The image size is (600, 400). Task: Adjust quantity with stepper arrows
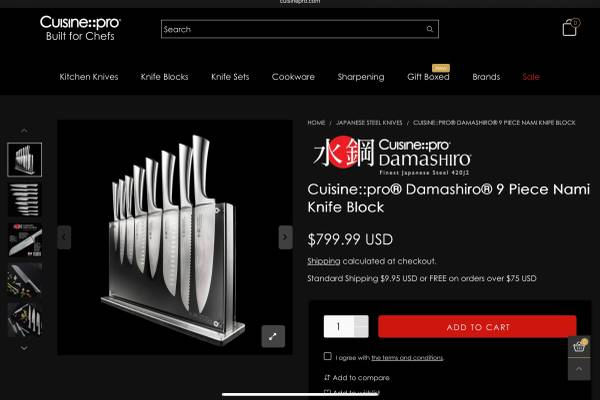tap(361, 327)
